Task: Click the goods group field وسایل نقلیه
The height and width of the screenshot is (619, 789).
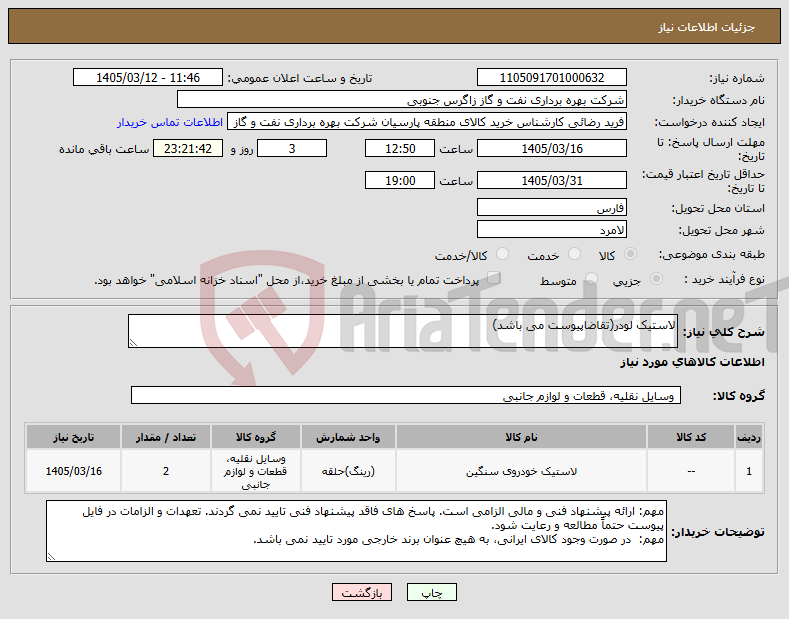Action: click(406, 395)
